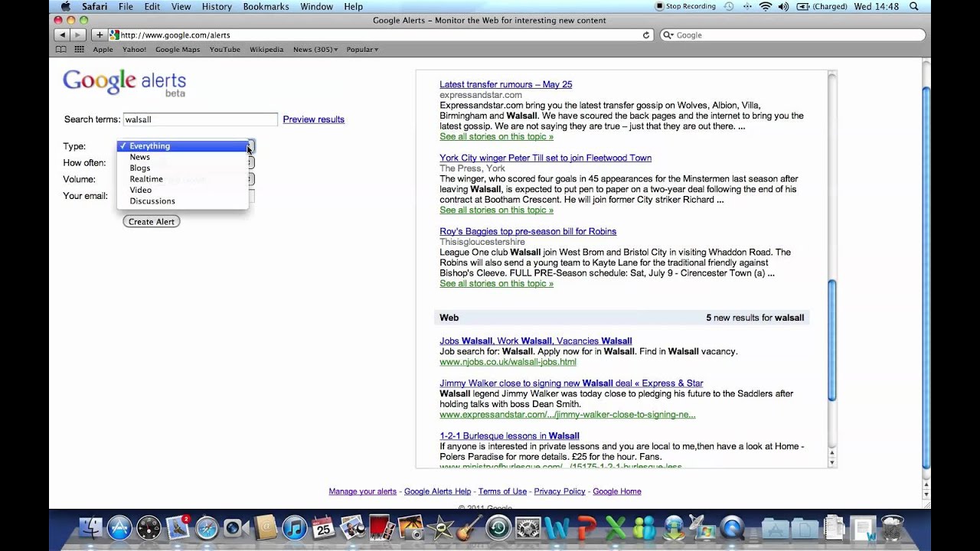
Task: Open the Volume dropdown
Action: 251,179
